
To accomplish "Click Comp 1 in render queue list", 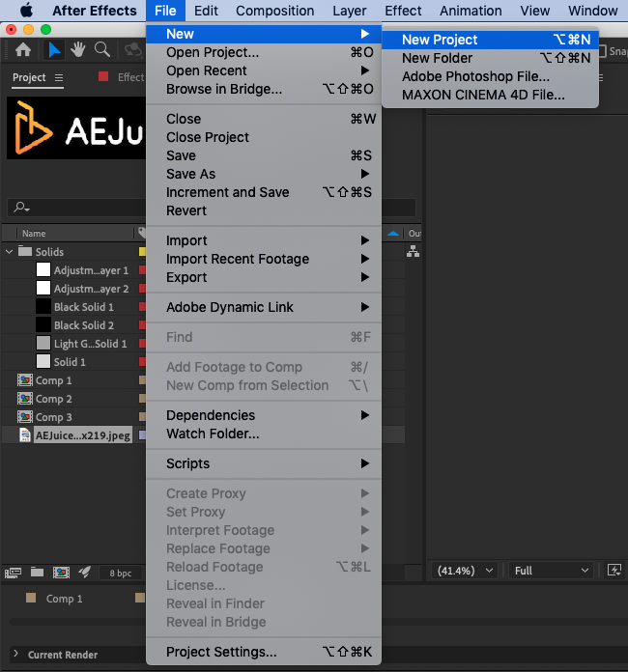I will click(64, 599).
